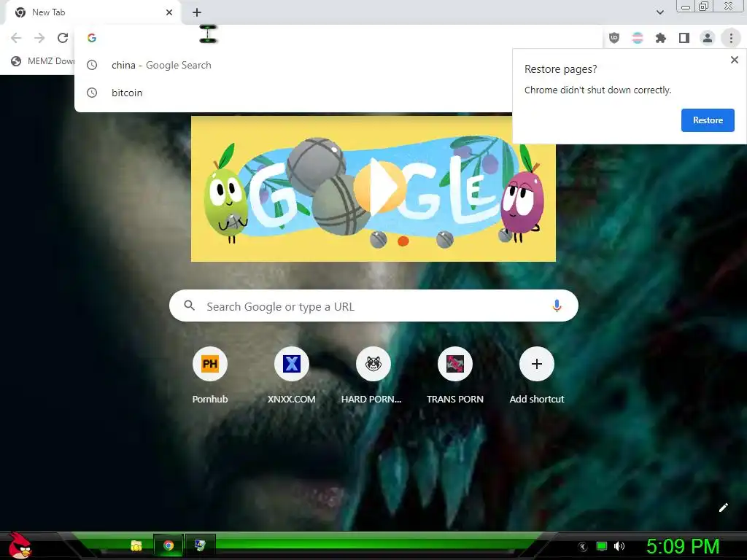
Task: Click the striped flag extension icon
Action: 638,38
